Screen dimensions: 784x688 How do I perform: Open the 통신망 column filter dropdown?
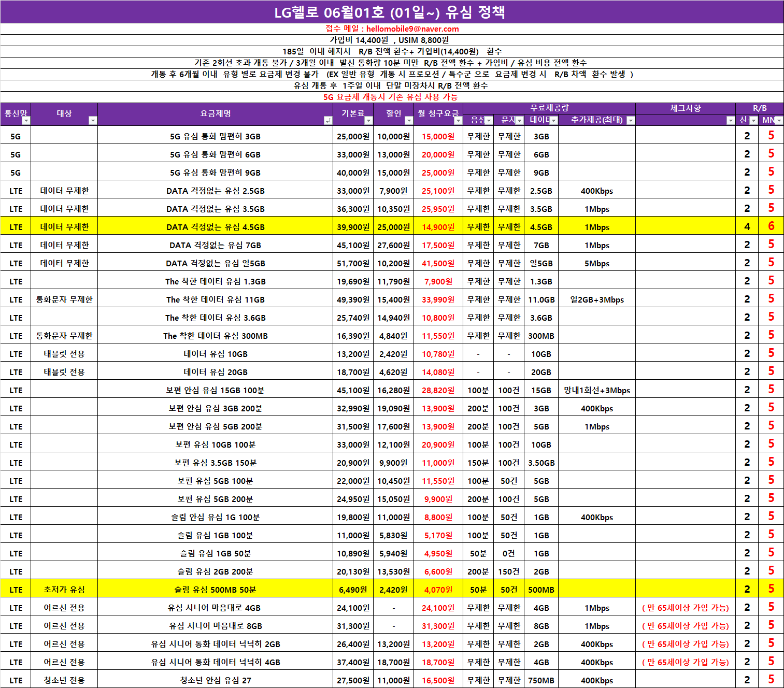(x=26, y=121)
